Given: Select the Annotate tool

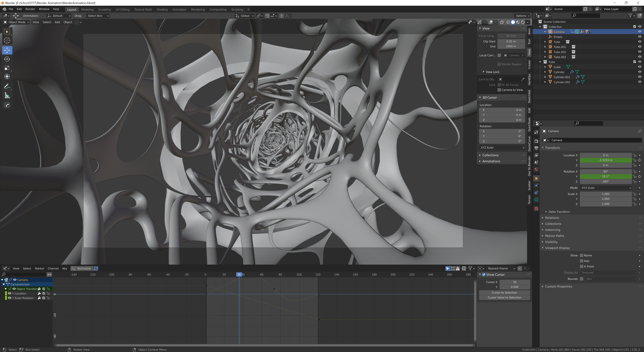Looking at the screenshot, I should (7, 87).
